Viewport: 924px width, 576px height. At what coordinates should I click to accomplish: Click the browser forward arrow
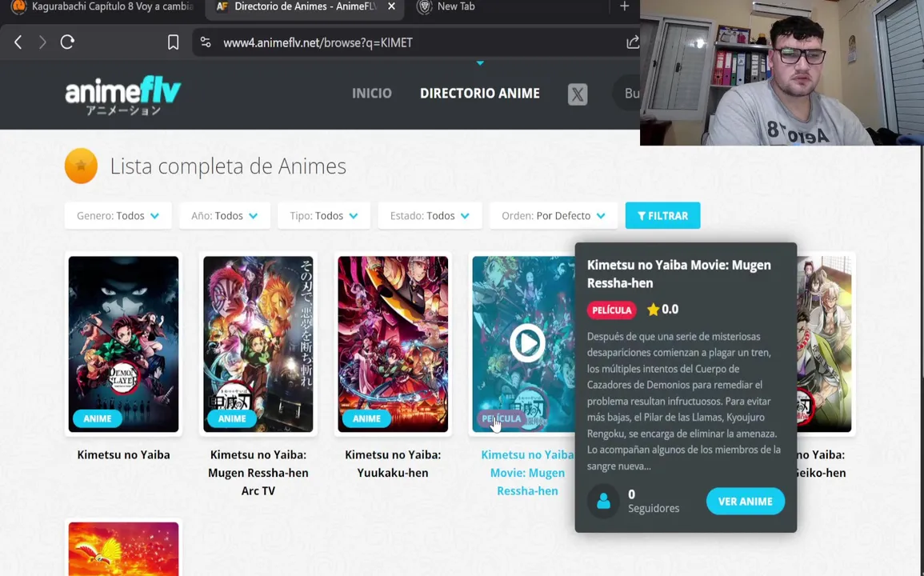tap(42, 42)
